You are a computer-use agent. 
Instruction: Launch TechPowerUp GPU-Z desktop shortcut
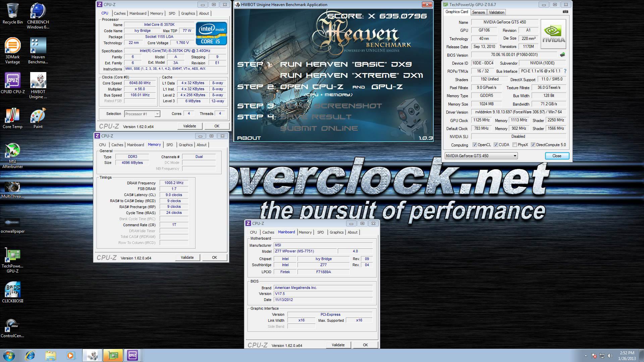point(12,260)
